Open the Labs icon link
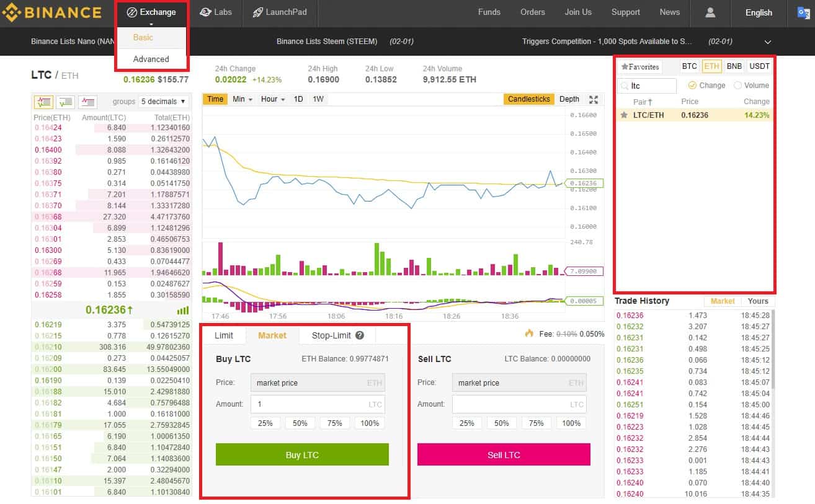Screen dimensions: 815x504 tap(216, 12)
